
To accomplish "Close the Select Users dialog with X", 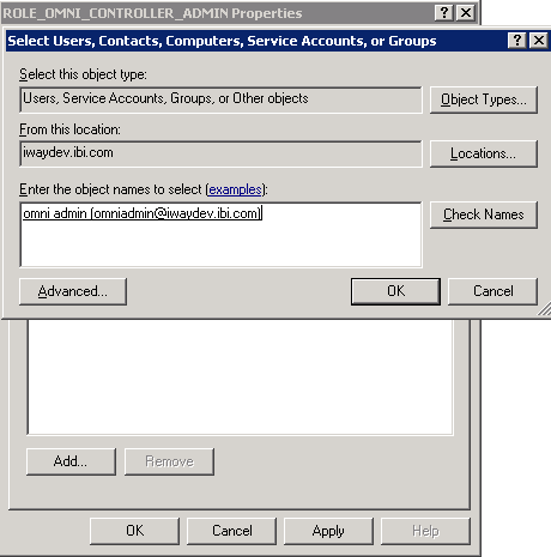I will click(x=539, y=40).
